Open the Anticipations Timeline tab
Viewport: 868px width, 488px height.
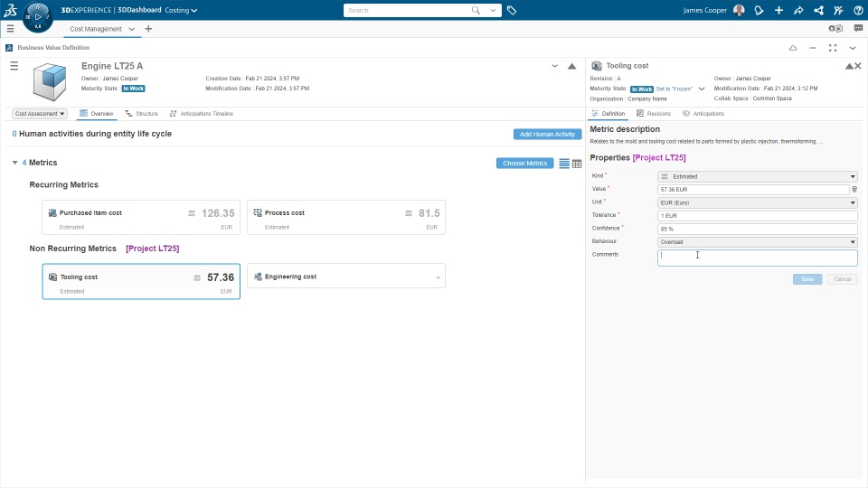202,114
